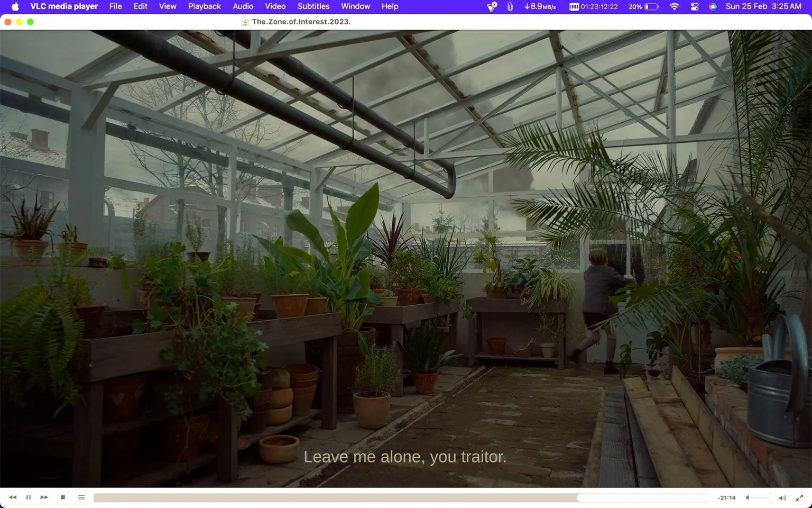Image resolution: width=812 pixels, height=508 pixels.
Task: Click the file icon beside the window title
Action: pos(245,22)
